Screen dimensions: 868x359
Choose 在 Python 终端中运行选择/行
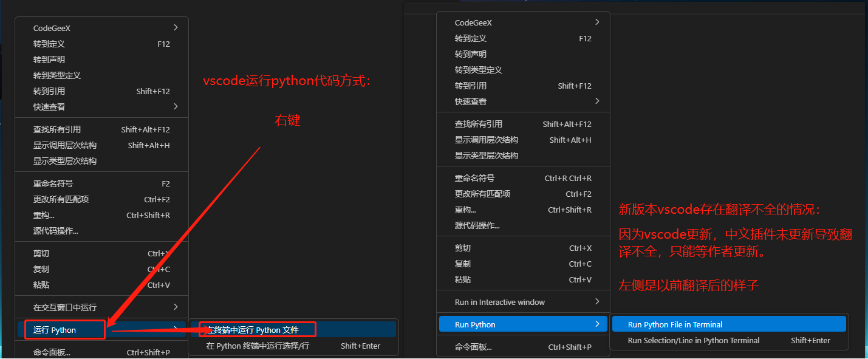click(293, 346)
